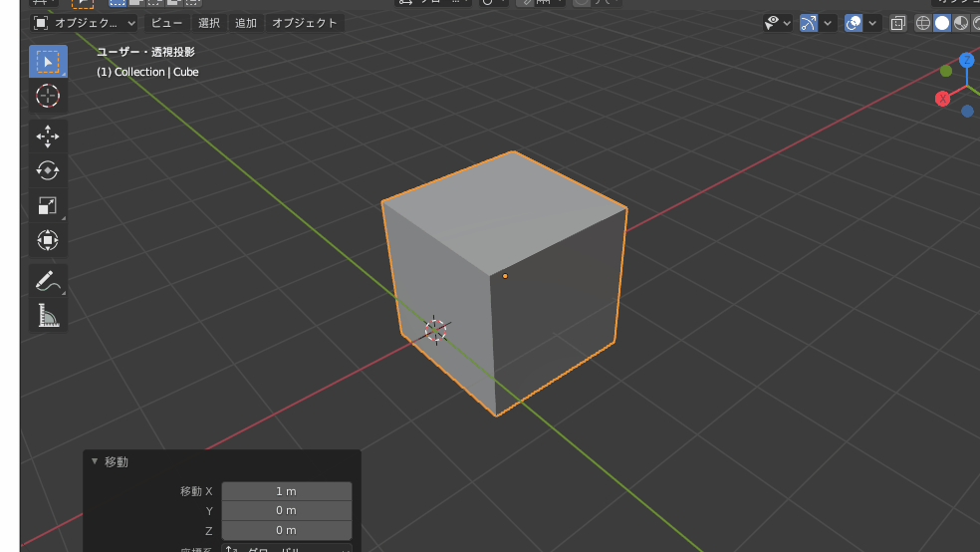The width and height of the screenshot is (980, 552).
Task: Open the ビュー menu
Action: point(166,23)
